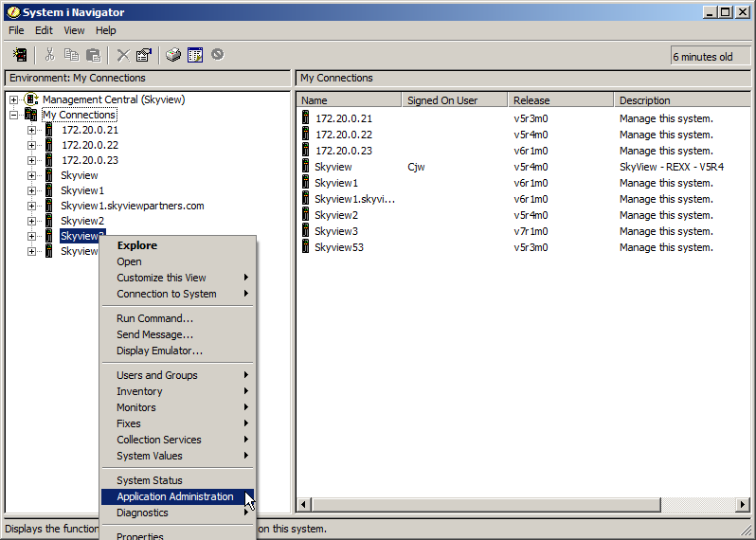Open the Help menu
Image resolution: width=756 pixels, height=540 pixels.
pyautogui.click(x=105, y=30)
